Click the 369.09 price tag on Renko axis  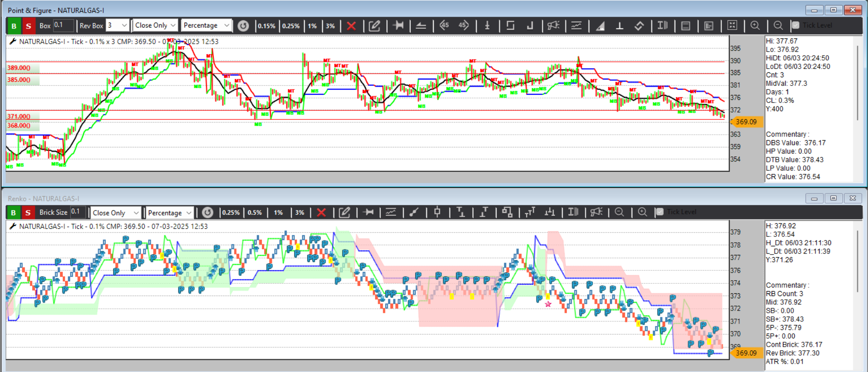coord(746,353)
